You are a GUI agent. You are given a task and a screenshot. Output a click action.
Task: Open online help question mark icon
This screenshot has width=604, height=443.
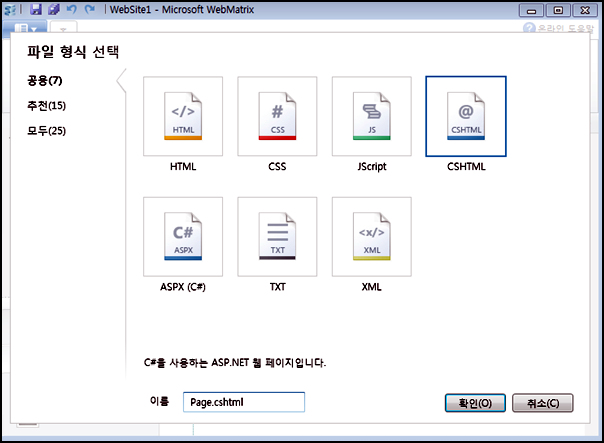pos(529,28)
